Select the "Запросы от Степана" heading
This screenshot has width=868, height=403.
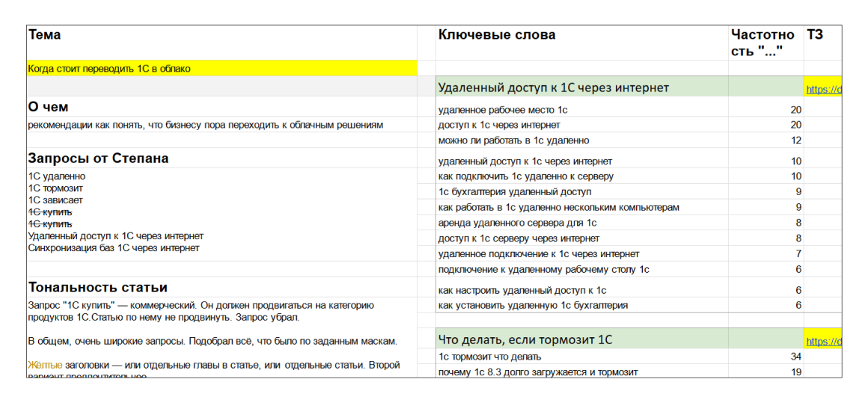click(98, 159)
